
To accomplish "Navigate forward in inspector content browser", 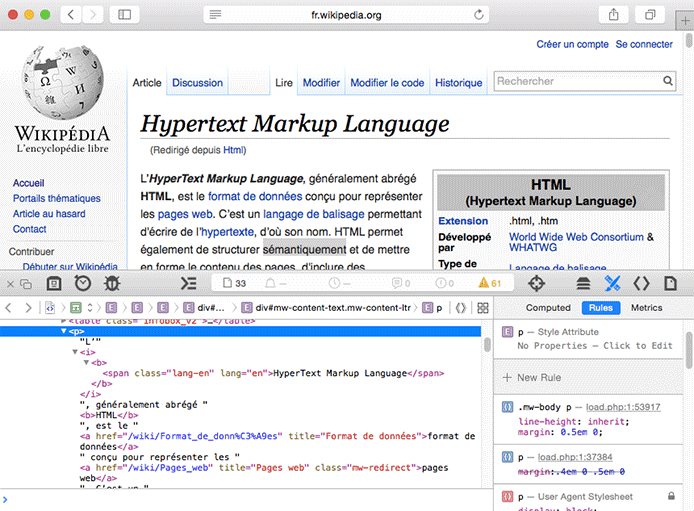I will coord(28,307).
